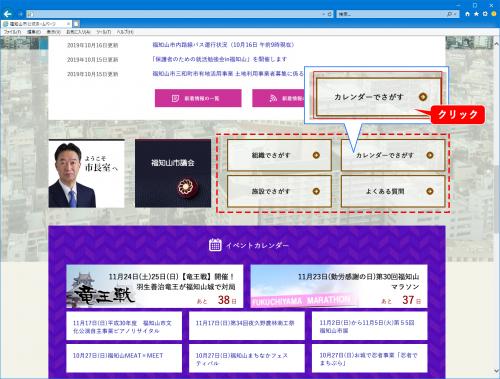Open the Tools gear icon
This screenshot has height=379, width=500.
pyautogui.click(x=485, y=14)
